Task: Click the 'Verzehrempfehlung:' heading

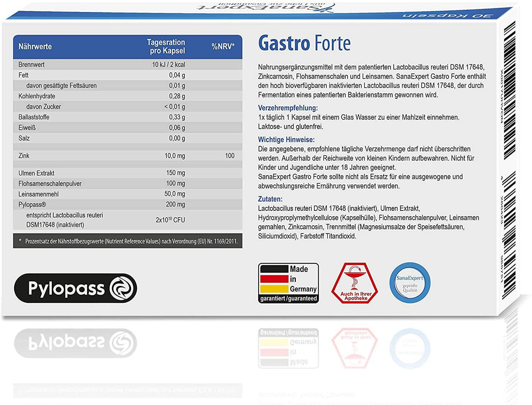Action: click(288, 108)
